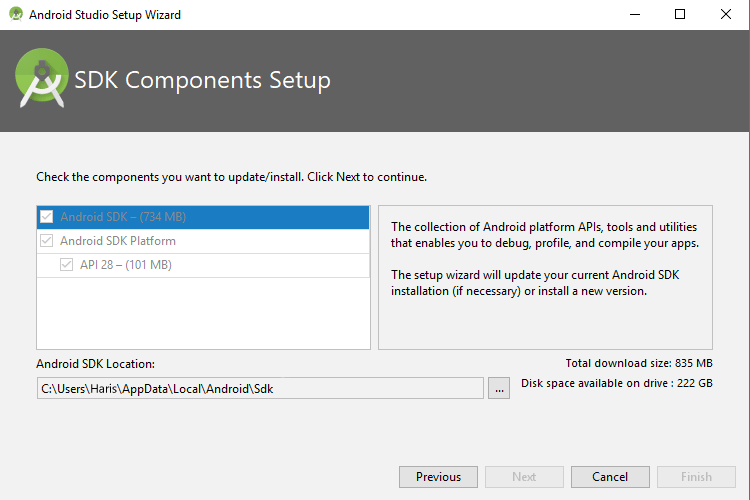Viewport: 750px width, 500px height.
Task: Click the Next button
Action: [x=524, y=477]
